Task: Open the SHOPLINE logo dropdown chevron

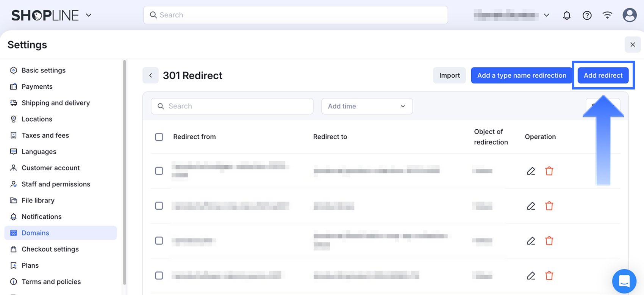Action: pyautogui.click(x=89, y=15)
